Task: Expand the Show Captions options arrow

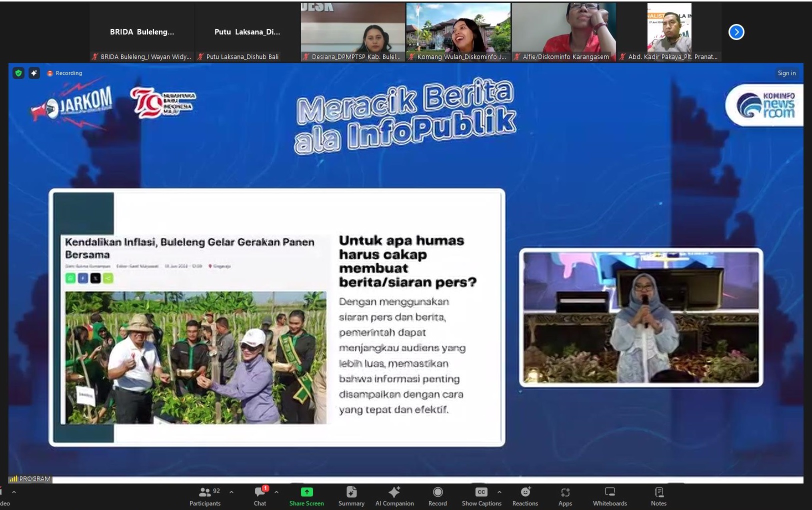Action: pos(499,492)
